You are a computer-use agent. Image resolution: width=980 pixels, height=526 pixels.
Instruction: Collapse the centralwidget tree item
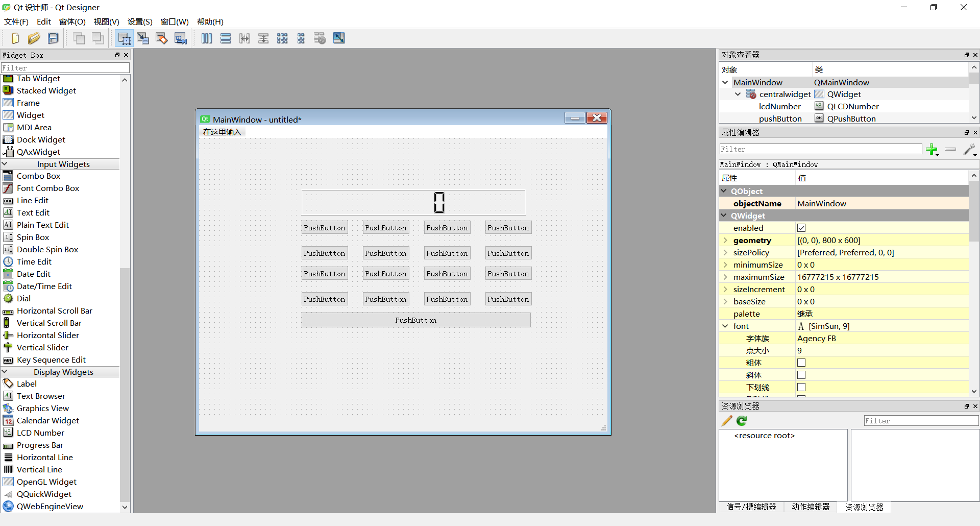click(x=738, y=94)
